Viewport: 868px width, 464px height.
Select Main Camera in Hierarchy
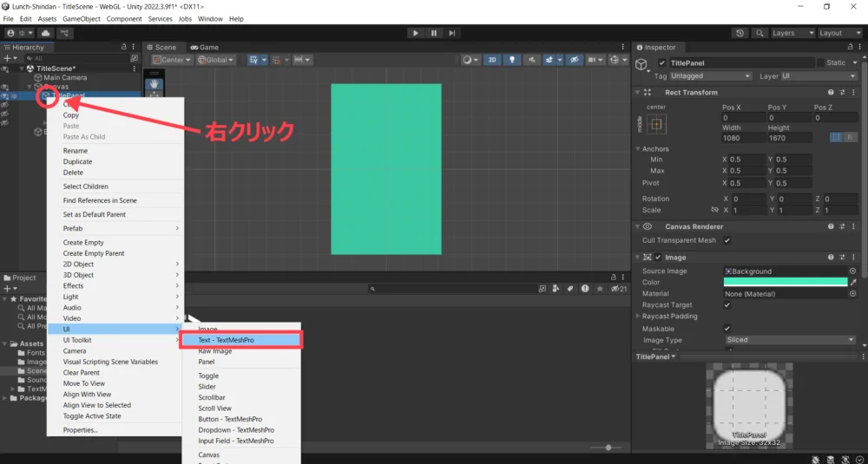tap(65, 77)
